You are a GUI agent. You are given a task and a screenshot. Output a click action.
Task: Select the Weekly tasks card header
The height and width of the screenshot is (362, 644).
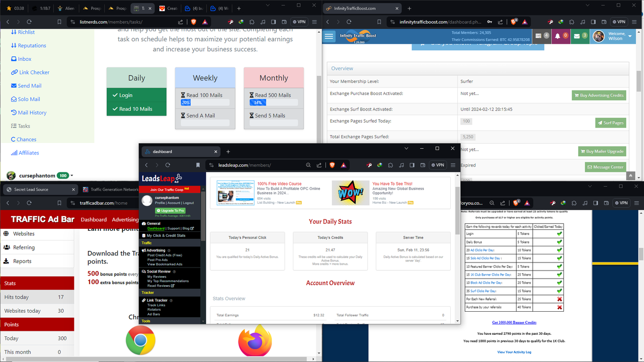[x=205, y=78]
